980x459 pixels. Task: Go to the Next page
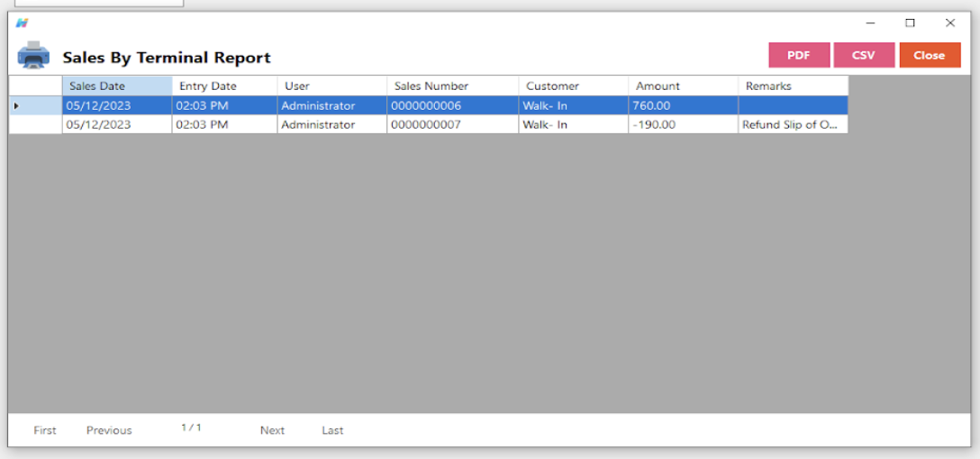click(273, 430)
